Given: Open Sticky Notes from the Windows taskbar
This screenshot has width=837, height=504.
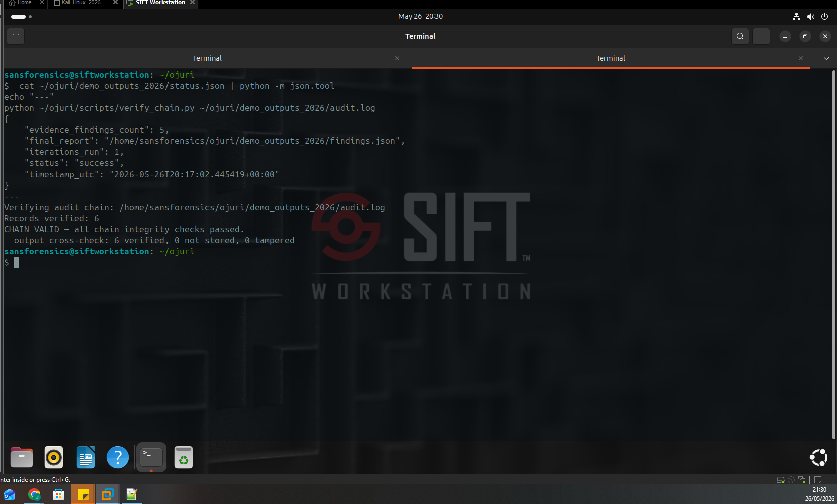Looking at the screenshot, I should tap(83, 495).
